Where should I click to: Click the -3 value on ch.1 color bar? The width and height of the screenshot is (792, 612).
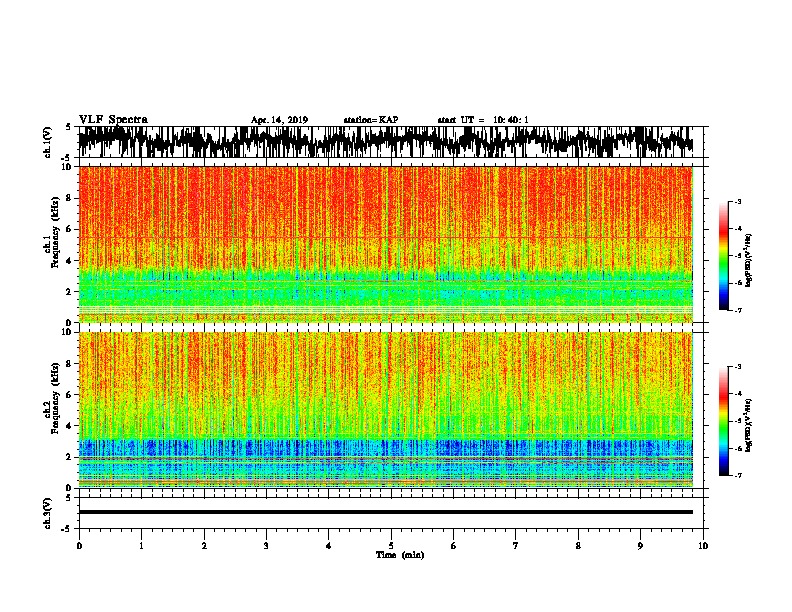pos(738,201)
